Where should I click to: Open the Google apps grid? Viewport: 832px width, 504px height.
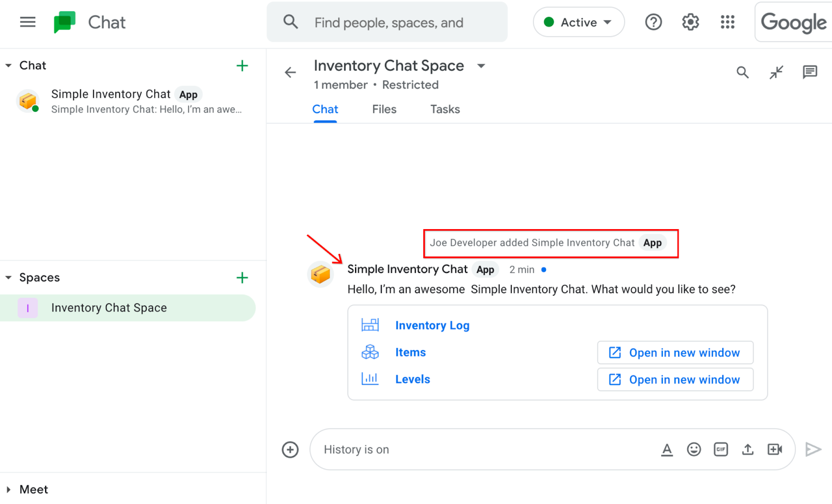pyautogui.click(x=727, y=22)
